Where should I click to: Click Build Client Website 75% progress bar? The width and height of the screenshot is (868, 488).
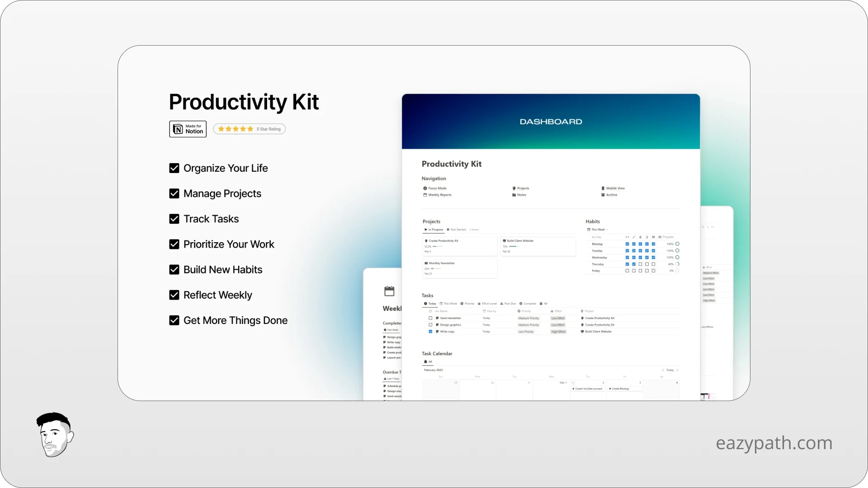point(513,246)
